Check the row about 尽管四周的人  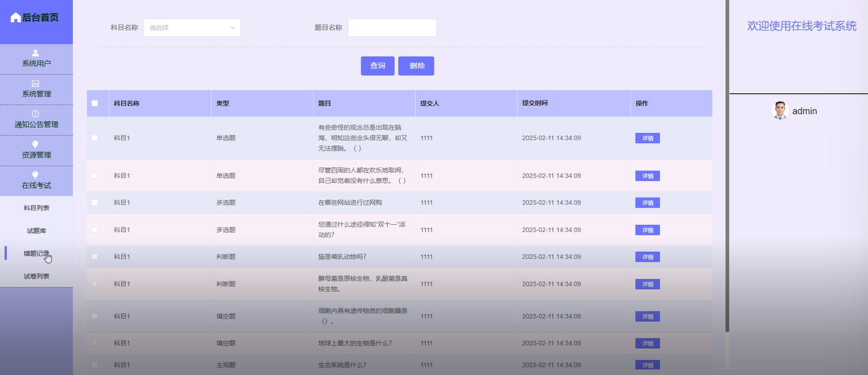pyautogui.click(x=94, y=176)
